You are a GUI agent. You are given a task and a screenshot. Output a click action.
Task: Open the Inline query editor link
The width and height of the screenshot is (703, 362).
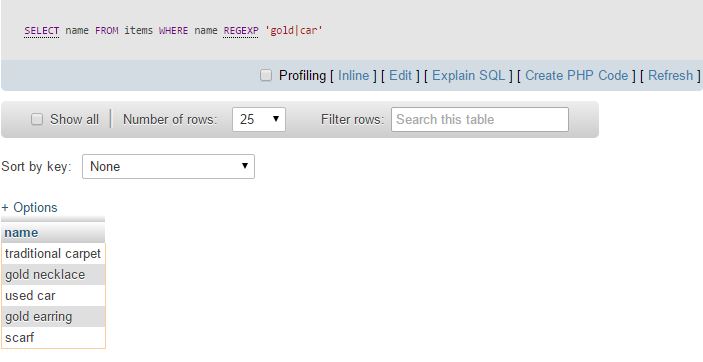(353, 75)
